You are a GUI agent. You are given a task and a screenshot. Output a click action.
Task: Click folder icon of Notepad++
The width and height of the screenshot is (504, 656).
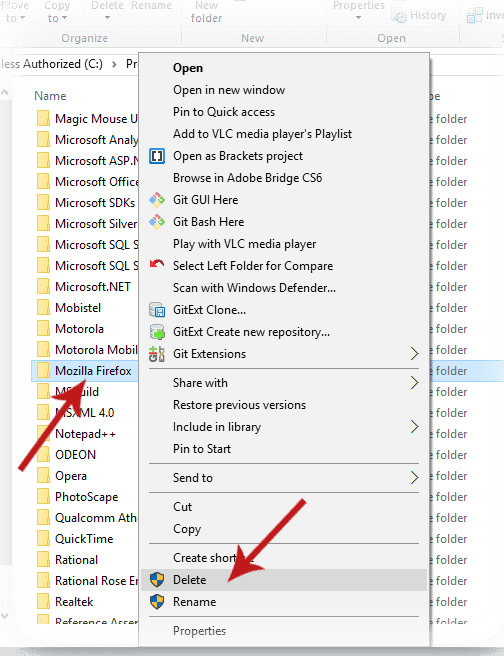(x=43, y=434)
